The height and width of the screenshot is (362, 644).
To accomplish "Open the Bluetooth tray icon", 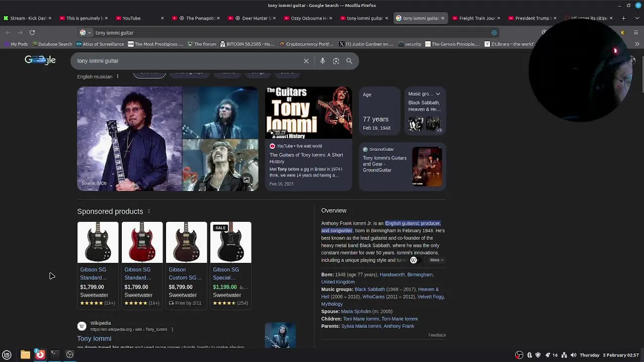I will [529, 355].
